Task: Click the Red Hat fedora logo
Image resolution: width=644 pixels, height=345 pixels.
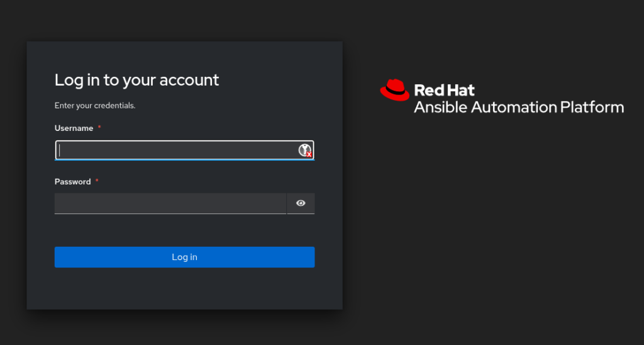Action: point(394,90)
